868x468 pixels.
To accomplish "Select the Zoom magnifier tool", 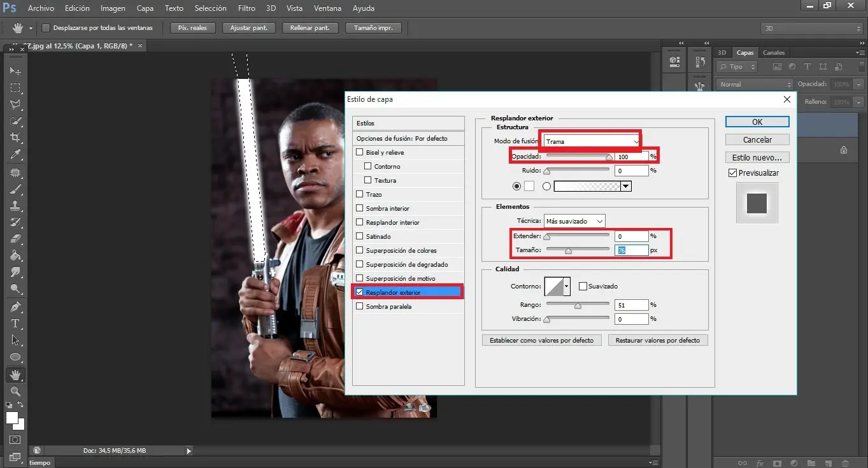I will pyautogui.click(x=15, y=391).
